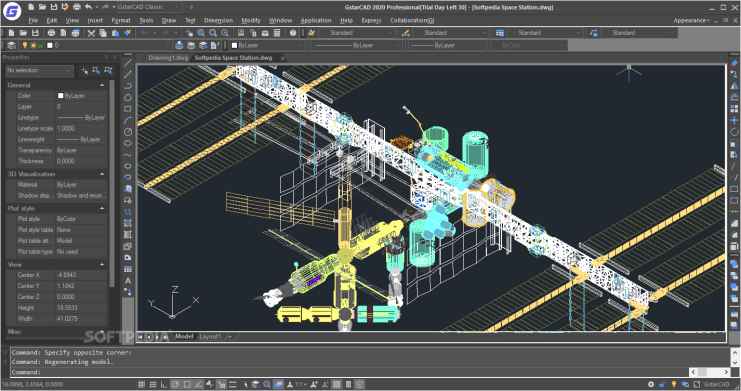Toggle Snap mode in status bar
The image size is (741, 391).
point(141,384)
